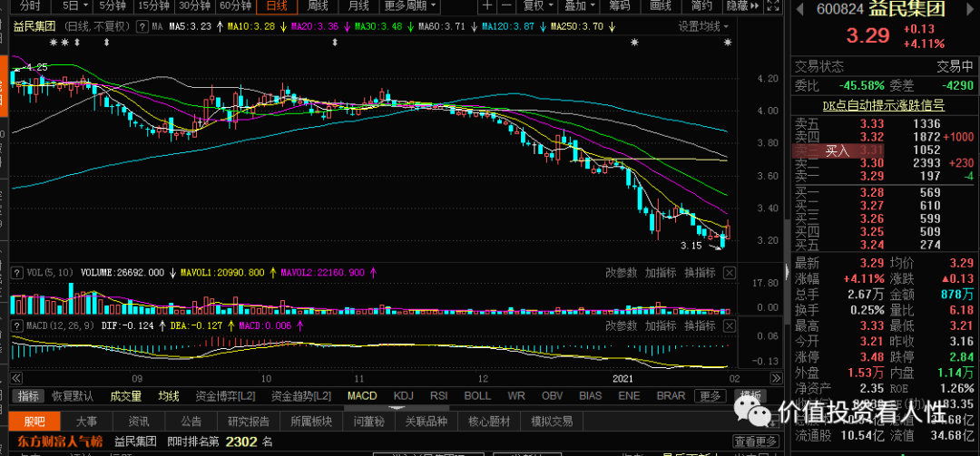This screenshot has height=456, width=980.
Task: Select 资金趋势[L2] indicator
Action: (301, 396)
